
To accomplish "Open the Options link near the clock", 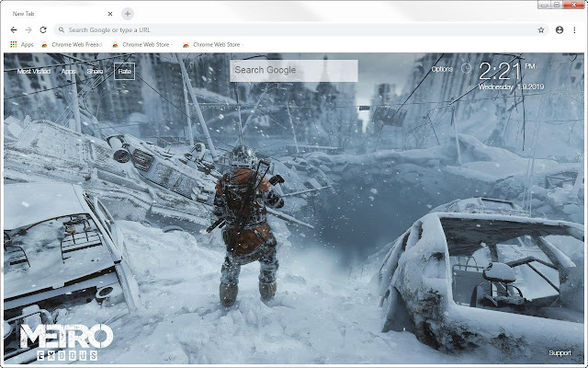I will point(442,69).
